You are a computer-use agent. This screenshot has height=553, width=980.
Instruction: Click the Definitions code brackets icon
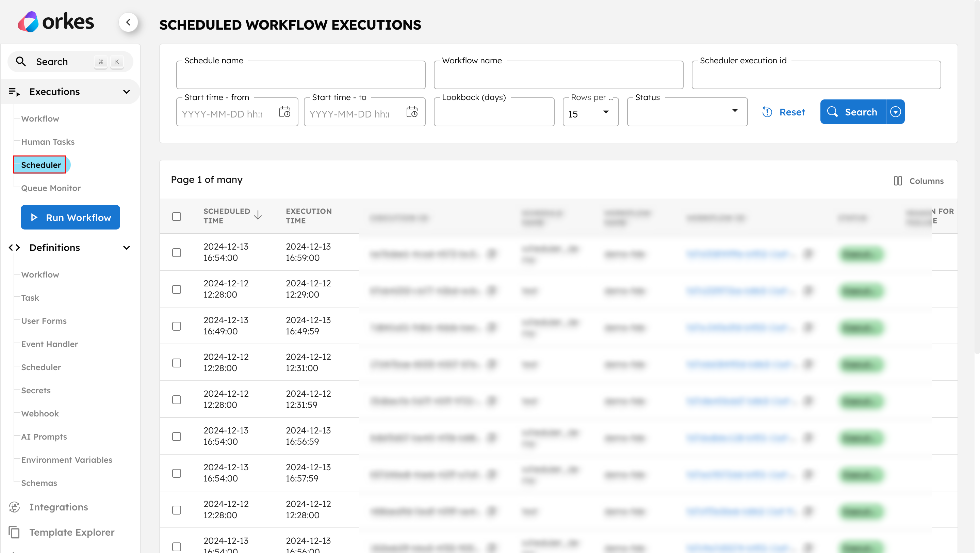(14, 248)
